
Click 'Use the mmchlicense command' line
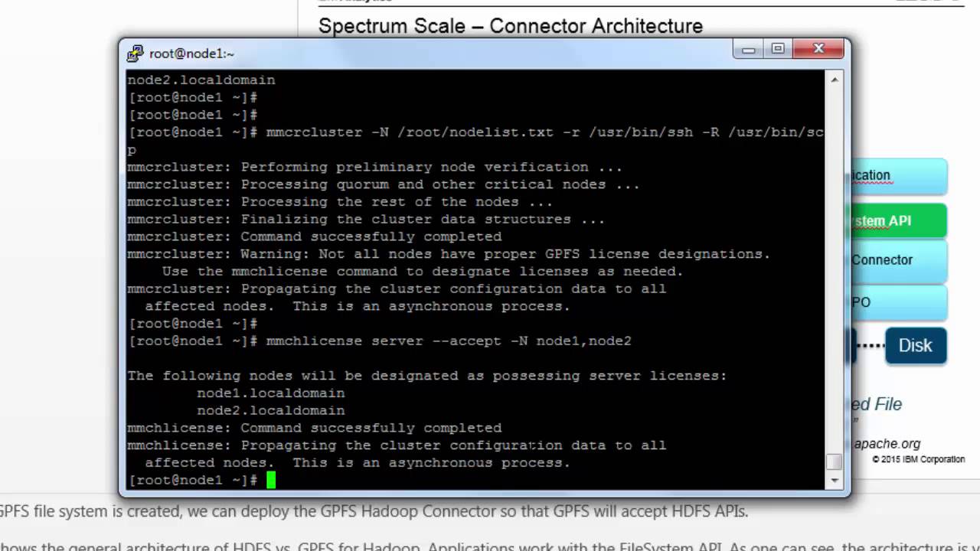(x=423, y=272)
